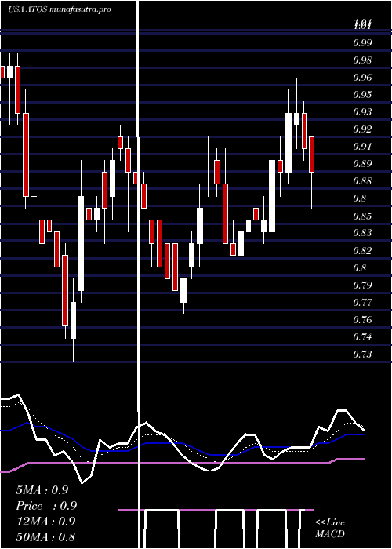
Task: Select the 0.82 axis value
Action: point(362,251)
